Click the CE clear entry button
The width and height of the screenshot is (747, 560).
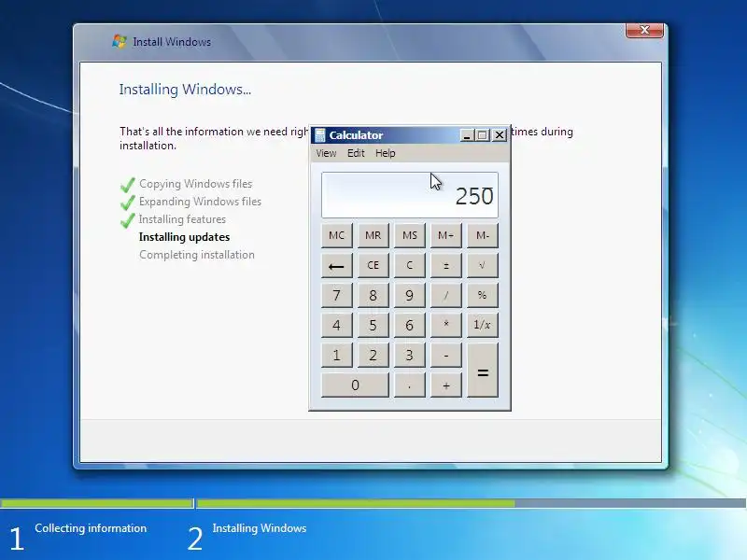click(x=373, y=266)
